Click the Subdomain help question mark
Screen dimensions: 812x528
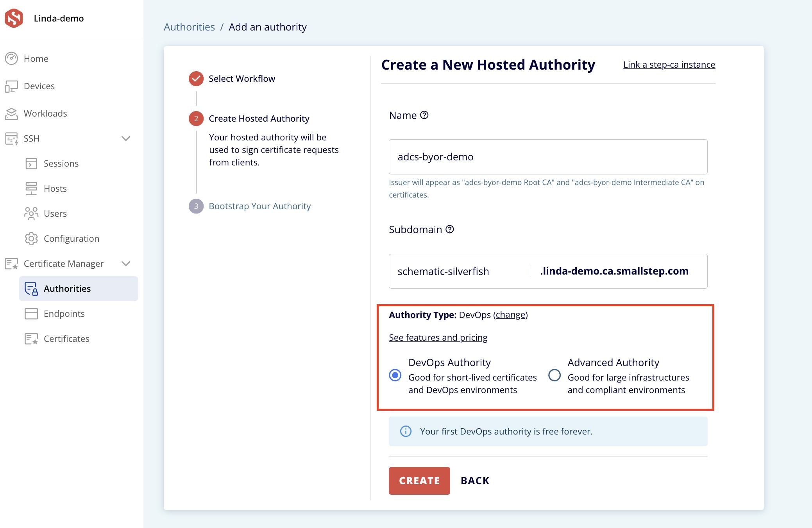point(450,230)
